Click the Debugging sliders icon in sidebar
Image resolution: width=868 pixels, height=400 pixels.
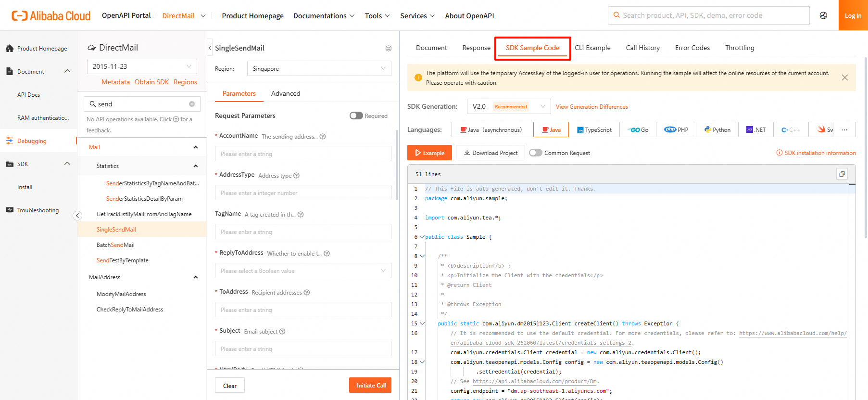click(9, 141)
